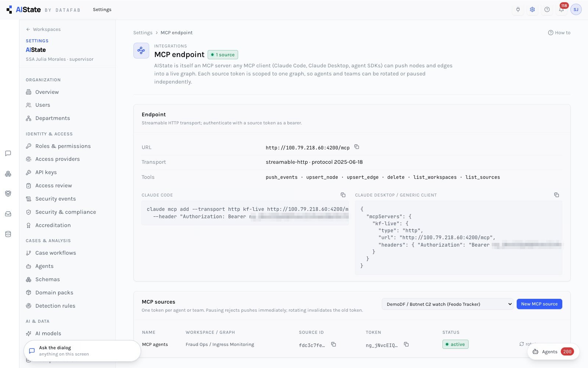Open notifications bell with 118 badge

click(562, 10)
